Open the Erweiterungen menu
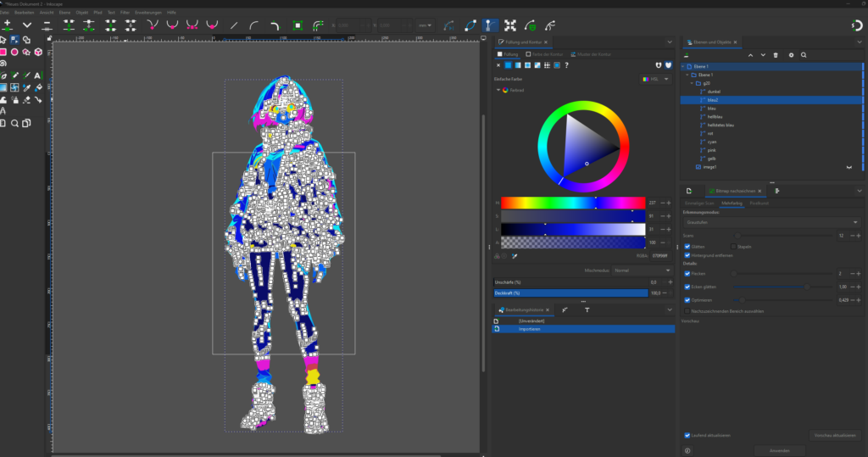 [x=147, y=14]
